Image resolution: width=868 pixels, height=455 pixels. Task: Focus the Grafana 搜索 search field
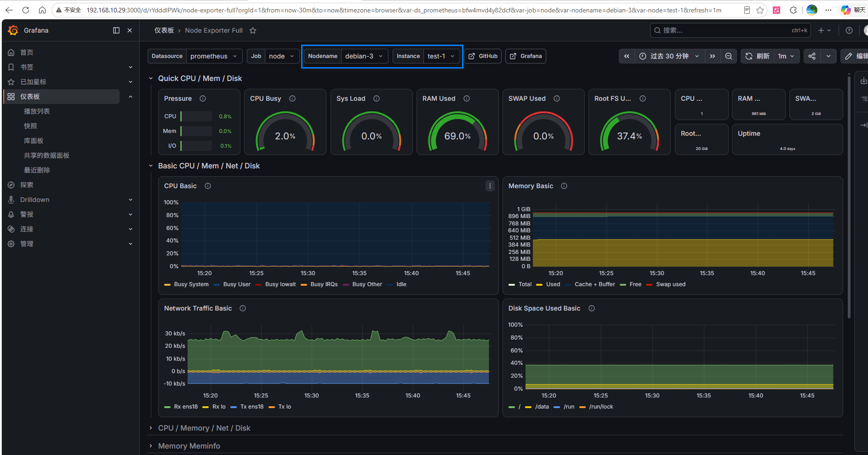(x=731, y=30)
